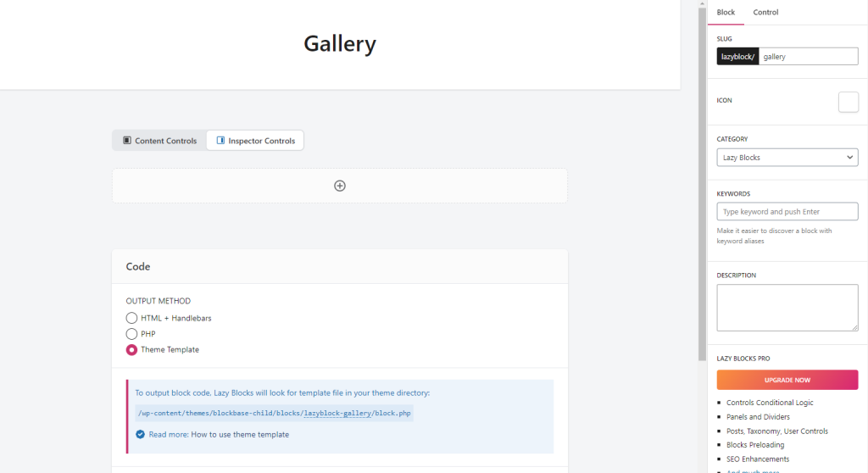Viewport: 868px width, 473px height.
Task: Click the Inspector Controls sidebar icon
Action: pos(220,141)
